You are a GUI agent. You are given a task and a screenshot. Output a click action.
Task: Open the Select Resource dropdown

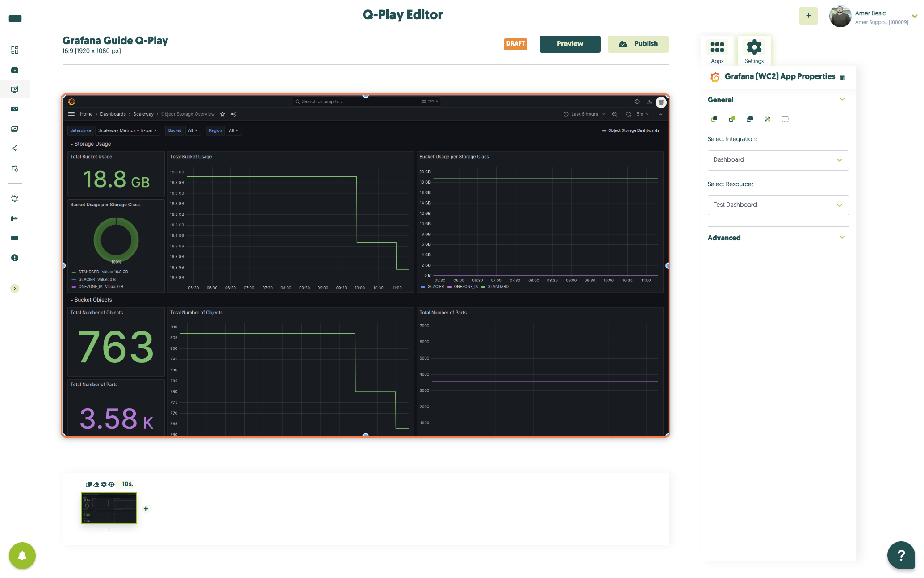click(778, 205)
